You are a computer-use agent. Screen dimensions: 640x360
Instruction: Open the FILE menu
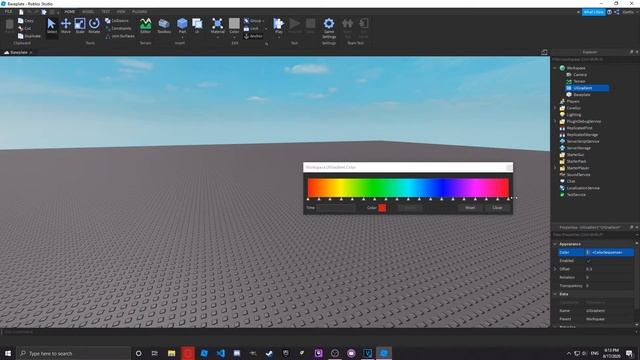pyautogui.click(x=8, y=12)
